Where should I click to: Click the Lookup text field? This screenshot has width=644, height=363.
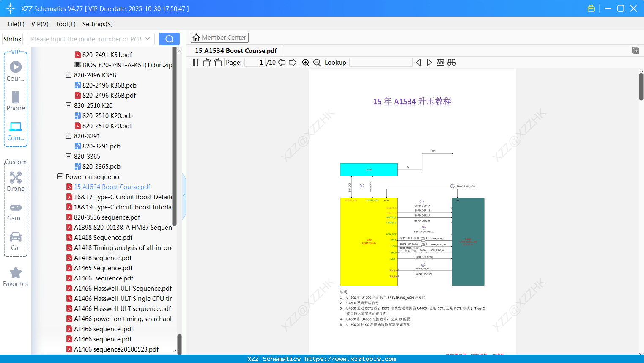pos(381,63)
